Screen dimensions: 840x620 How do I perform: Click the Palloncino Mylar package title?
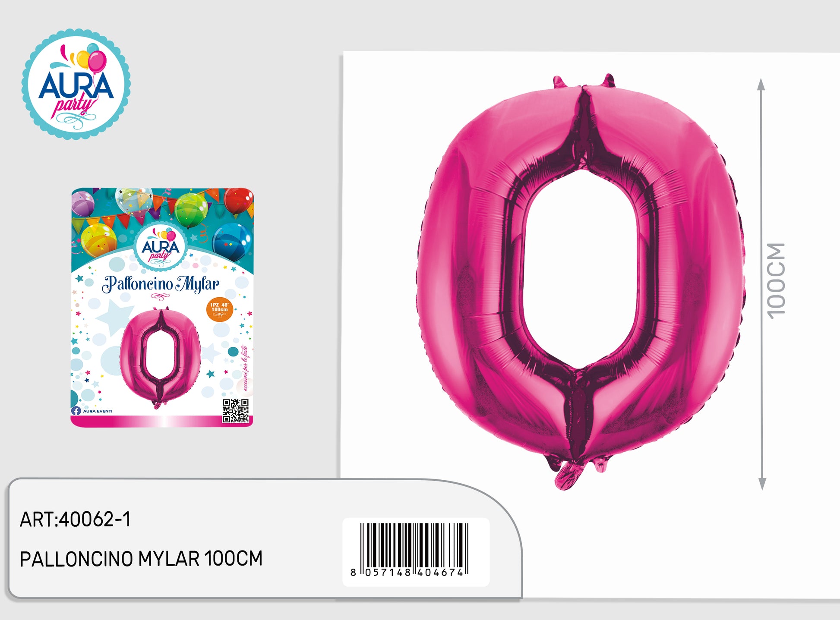(x=161, y=284)
